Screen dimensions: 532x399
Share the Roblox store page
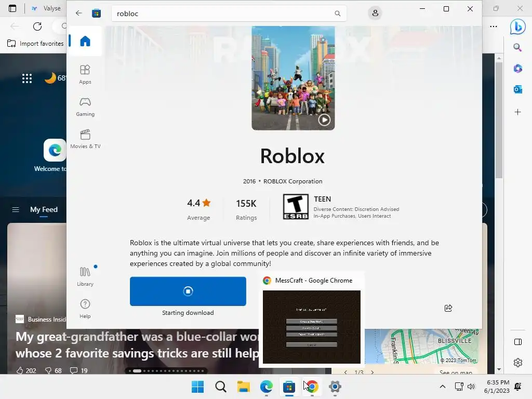pyautogui.click(x=448, y=308)
